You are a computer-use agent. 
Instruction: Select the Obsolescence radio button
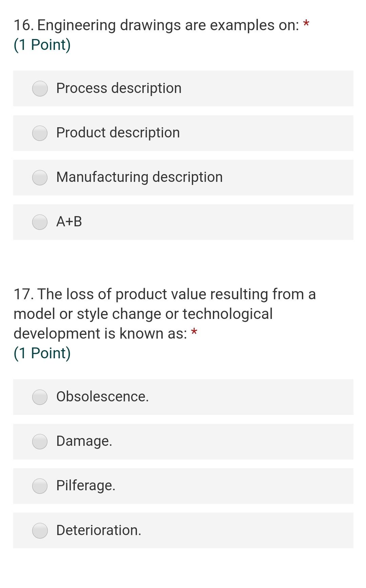click(x=40, y=397)
